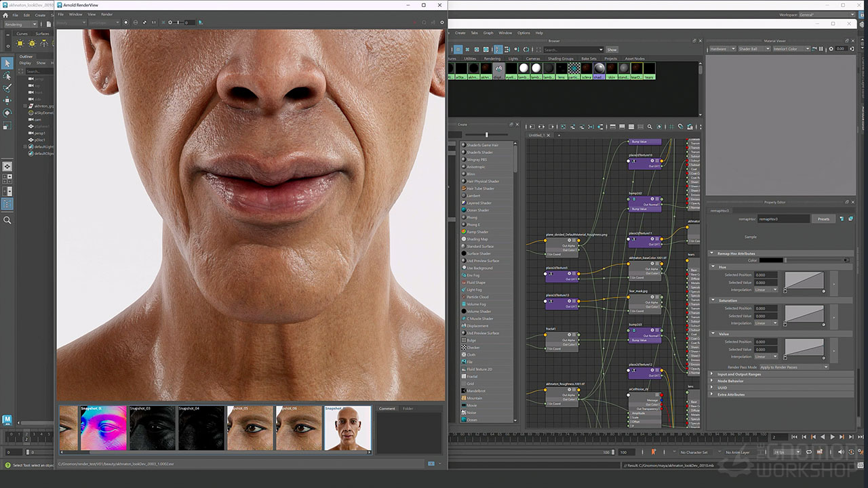Click the Show button in Browser
This screenshot has width=868, height=488.
[612, 49]
